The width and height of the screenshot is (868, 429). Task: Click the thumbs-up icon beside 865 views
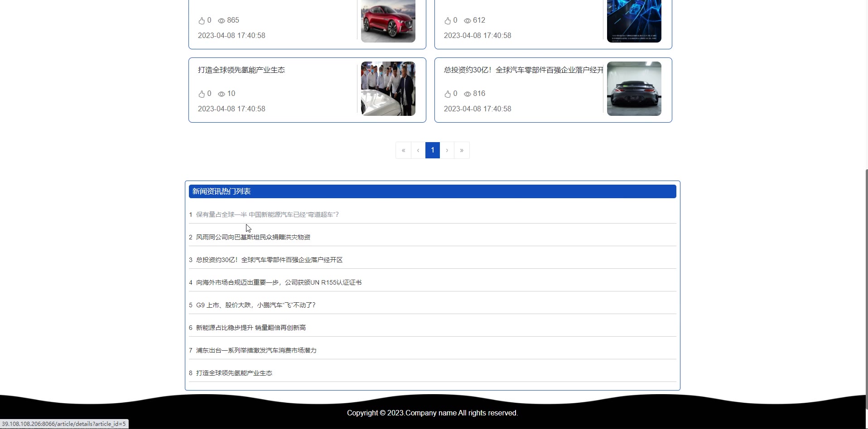[x=202, y=21]
